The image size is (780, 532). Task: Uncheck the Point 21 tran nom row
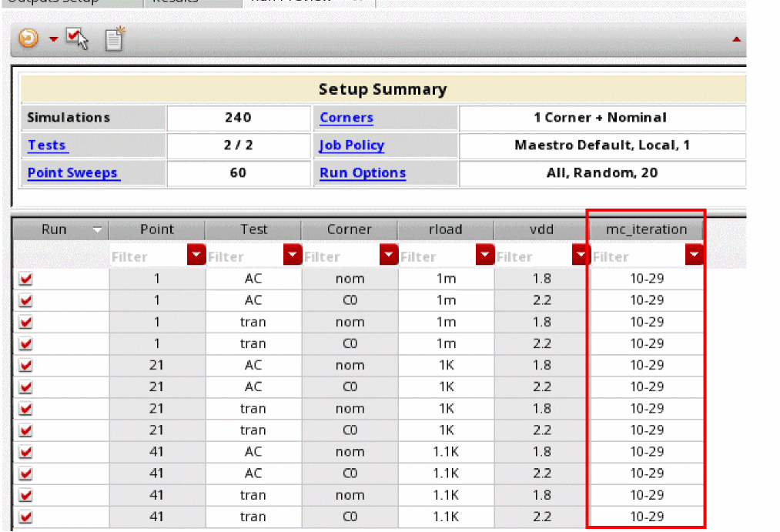point(26,408)
